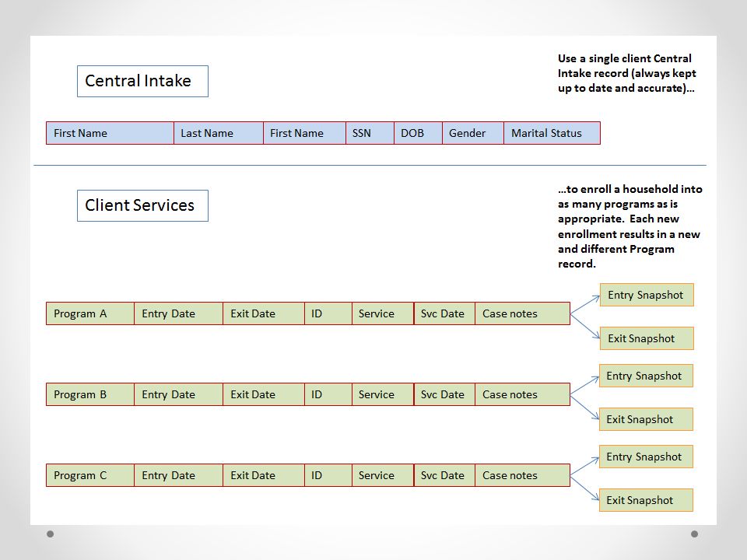This screenshot has height=560, width=747.
Task: Select the Last Name field cell
Action: pos(219,133)
